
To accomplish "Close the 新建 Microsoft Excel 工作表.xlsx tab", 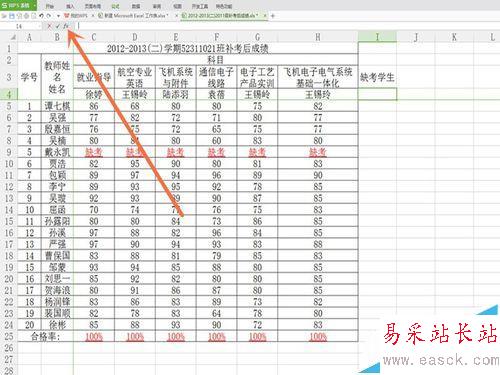I will click(176, 16).
